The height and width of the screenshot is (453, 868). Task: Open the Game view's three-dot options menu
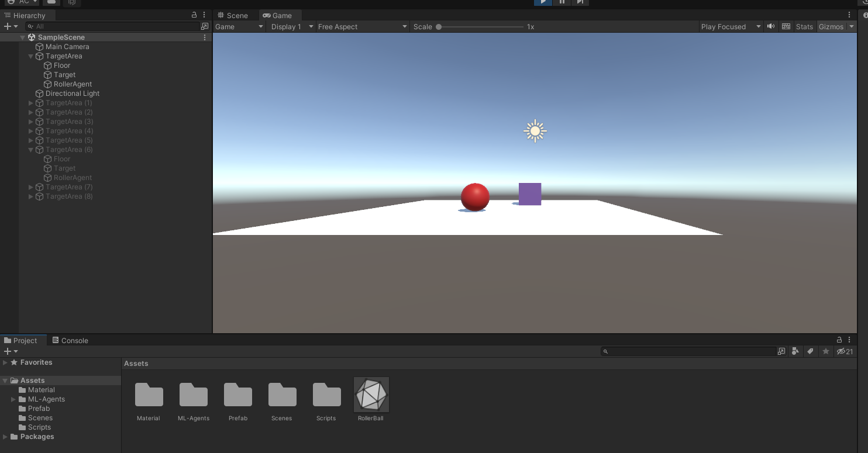(x=849, y=15)
